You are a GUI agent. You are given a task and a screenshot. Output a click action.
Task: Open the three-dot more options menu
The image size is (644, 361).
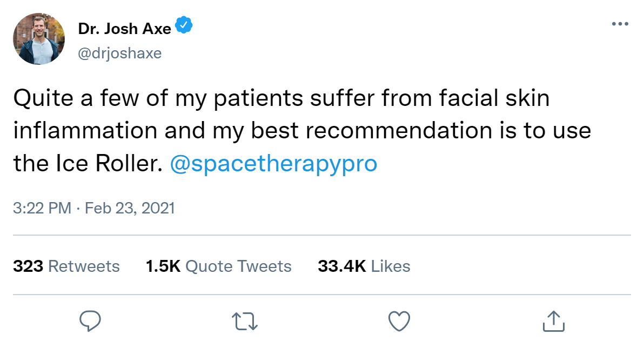pyautogui.click(x=620, y=24)
